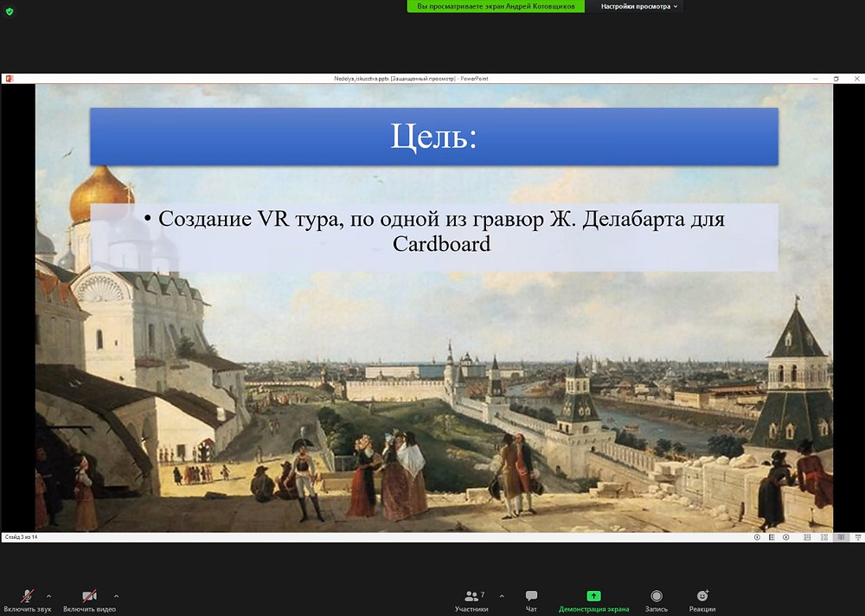
Task: Go to next slide in PowerPoint status bar
Action: [x=786, y=537]
